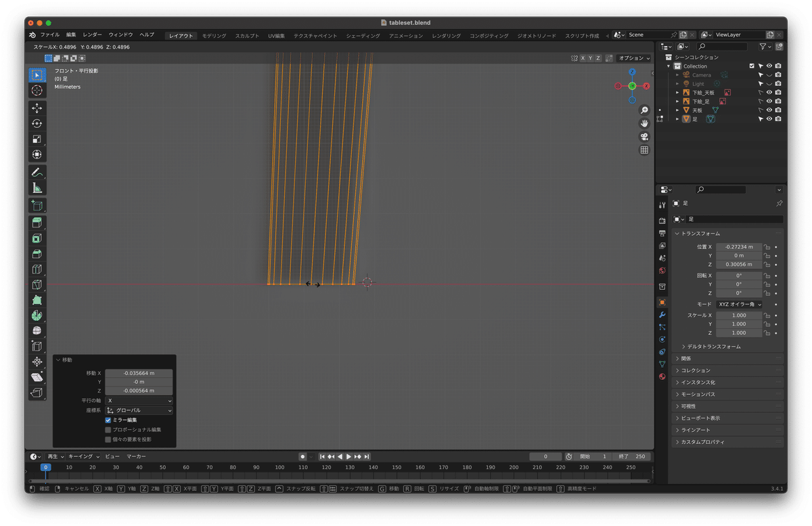Select the Smooth vertices tool
The height and width of the screenshot is (526, 812).
click(x=37, y=331)
